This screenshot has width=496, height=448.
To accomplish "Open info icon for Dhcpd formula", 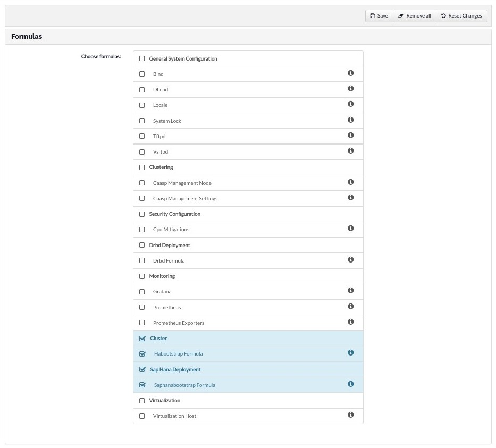I will [x=350, y=89].
